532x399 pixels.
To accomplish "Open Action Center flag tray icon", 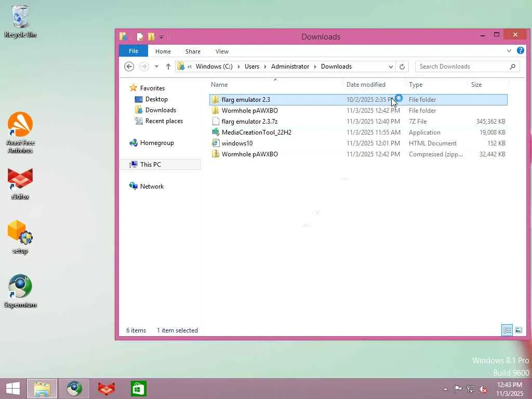I will [x=457, y=389].
